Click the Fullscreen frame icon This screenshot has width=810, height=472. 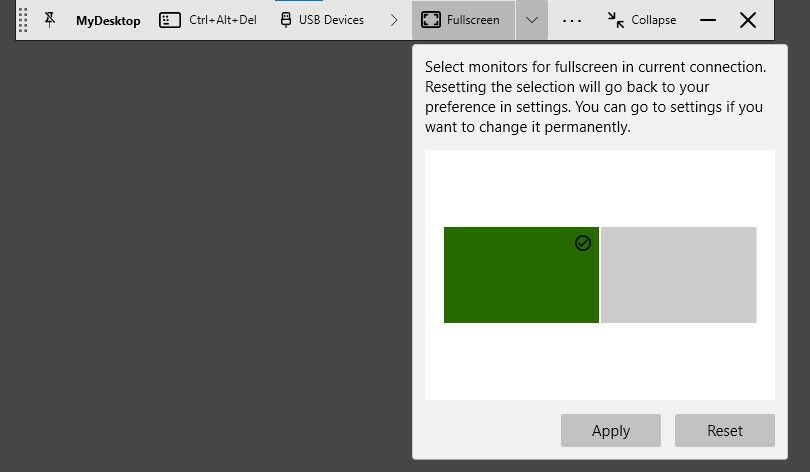coord(431,20)
